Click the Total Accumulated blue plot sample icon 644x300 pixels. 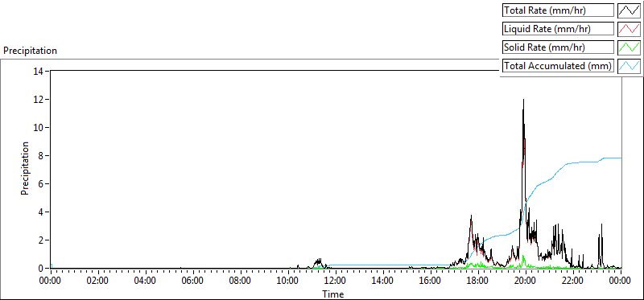click(x=629, y=66)
